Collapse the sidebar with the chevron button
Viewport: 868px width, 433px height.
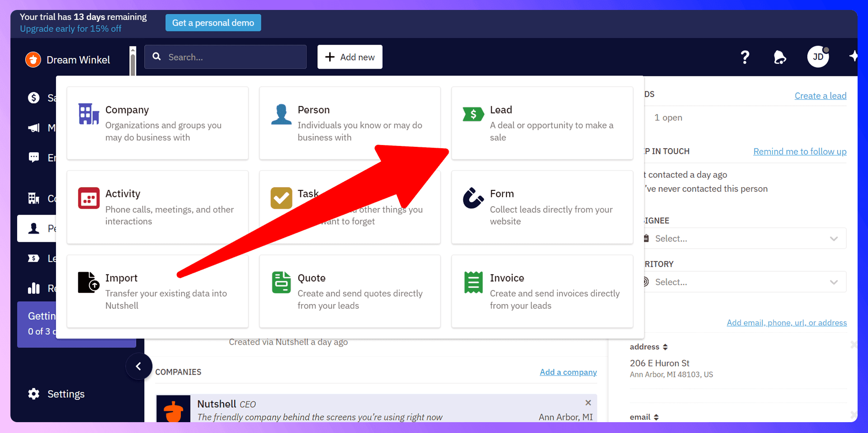(139, 366)
